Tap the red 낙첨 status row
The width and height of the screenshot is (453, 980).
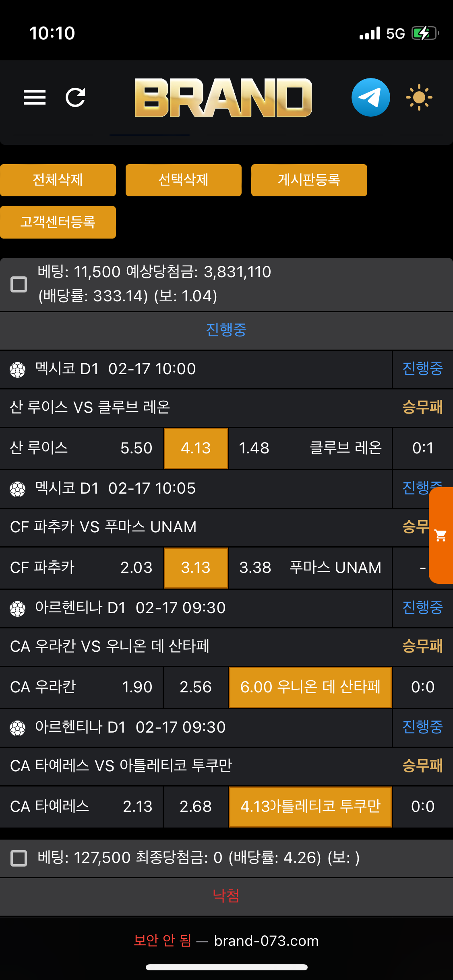pyautogui.click(x=226, y=896)
